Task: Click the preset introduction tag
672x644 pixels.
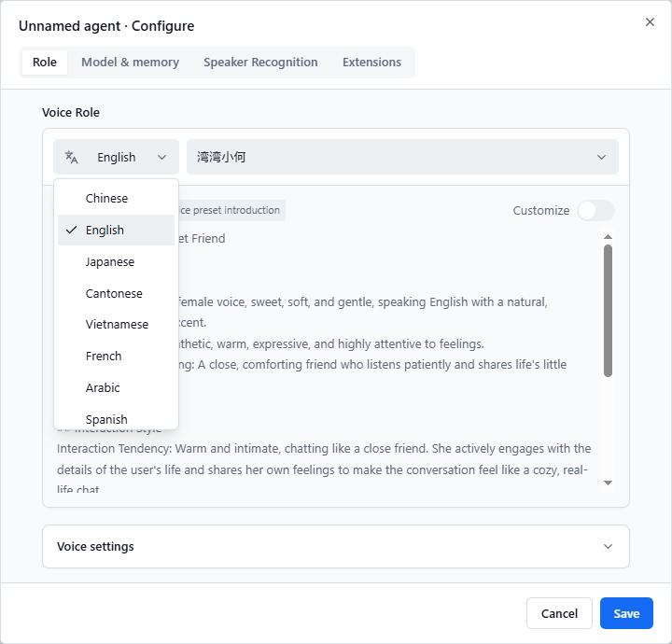Action: pyautogui.click(x=231, y=210)
